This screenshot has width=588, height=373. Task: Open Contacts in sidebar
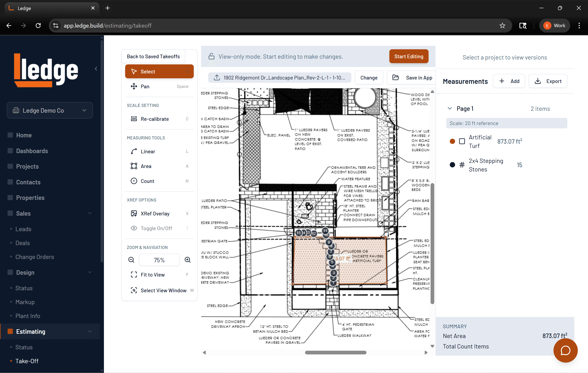28,182
